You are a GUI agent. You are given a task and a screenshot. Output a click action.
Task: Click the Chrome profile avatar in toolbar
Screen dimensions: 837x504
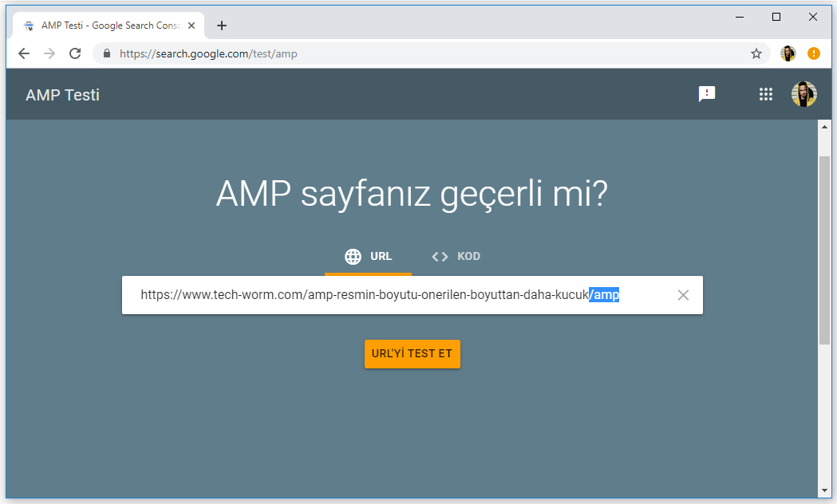(788, 53)
